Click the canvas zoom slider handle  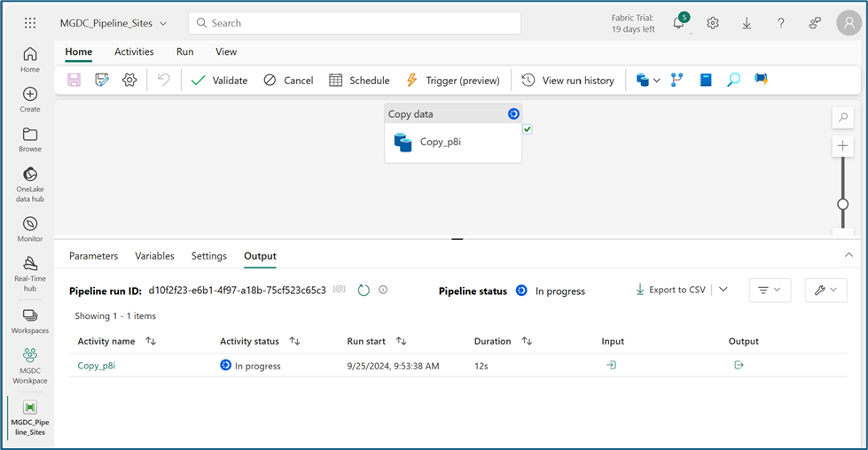pos(842,204)
